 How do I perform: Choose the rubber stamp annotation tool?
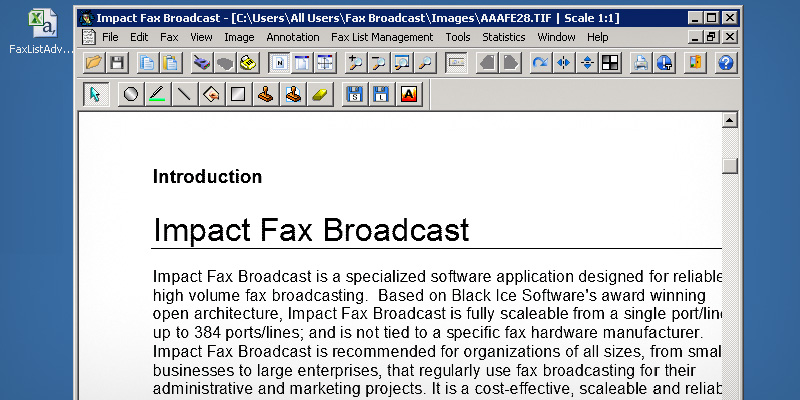[265, 95]
